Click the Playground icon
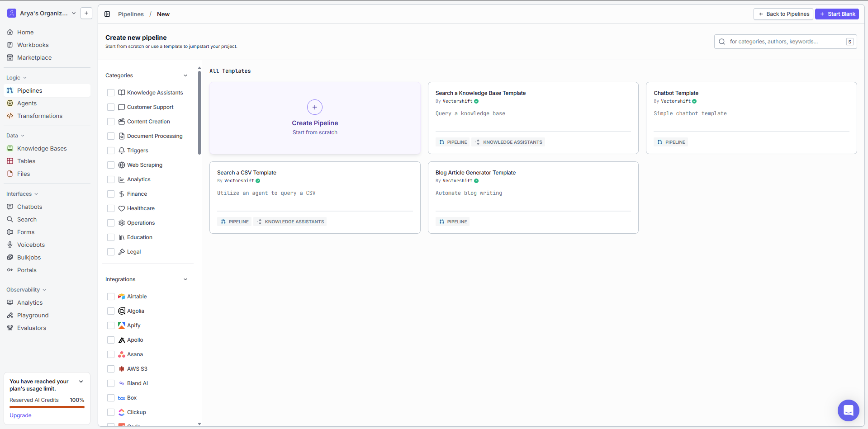 [10, 315]
